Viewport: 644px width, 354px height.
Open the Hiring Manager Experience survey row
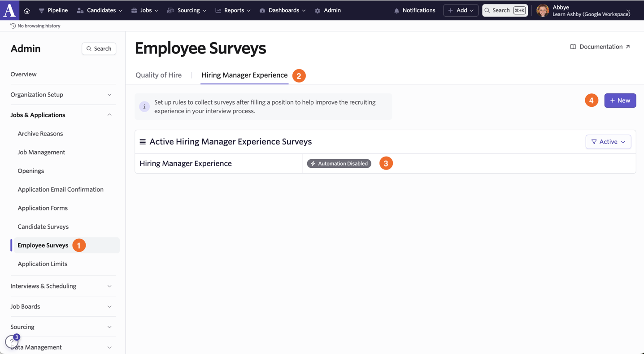pyautogui.click(x=385, y=163)
